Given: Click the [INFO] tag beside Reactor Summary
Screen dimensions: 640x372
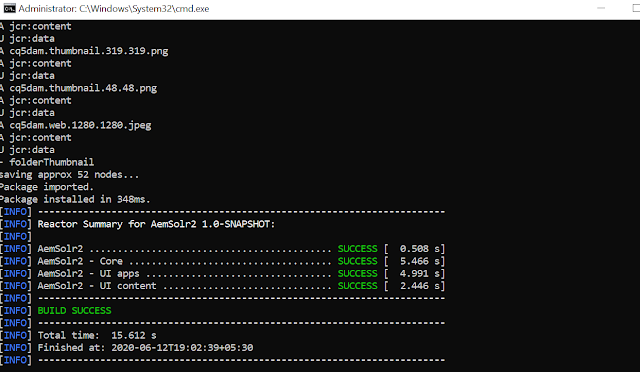Looking at the screenshot, I should pyautogui.click(x=16, y=224).
